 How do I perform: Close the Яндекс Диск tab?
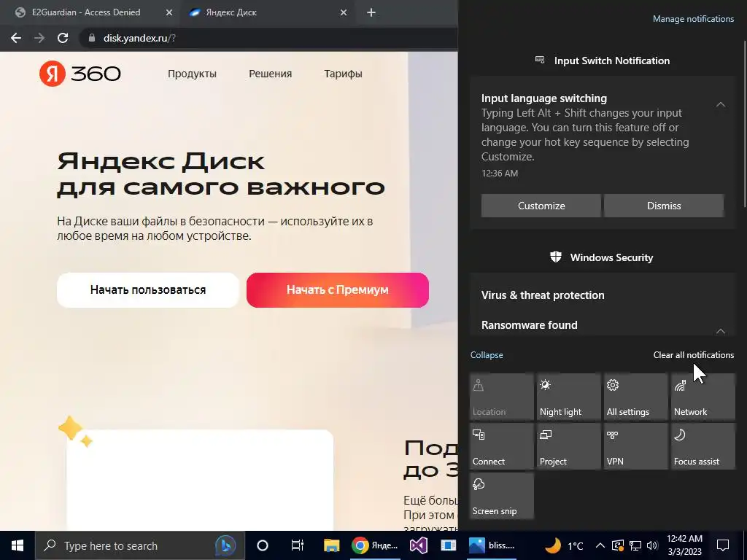click(x=344, y=13)
